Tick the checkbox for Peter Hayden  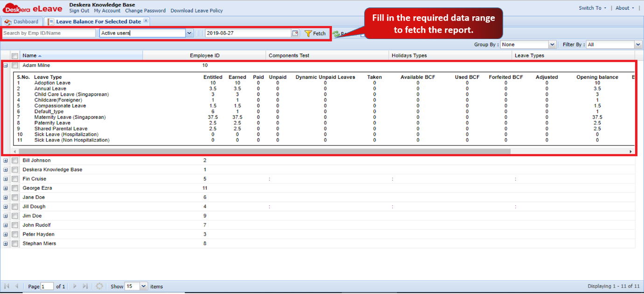pos(15,234)
